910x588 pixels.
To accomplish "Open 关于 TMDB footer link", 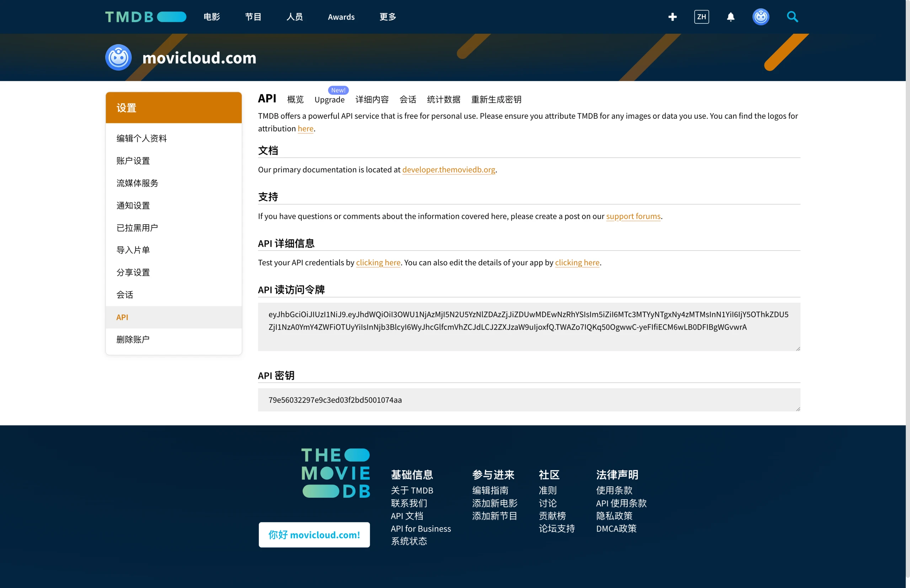I will pos(412,490).
